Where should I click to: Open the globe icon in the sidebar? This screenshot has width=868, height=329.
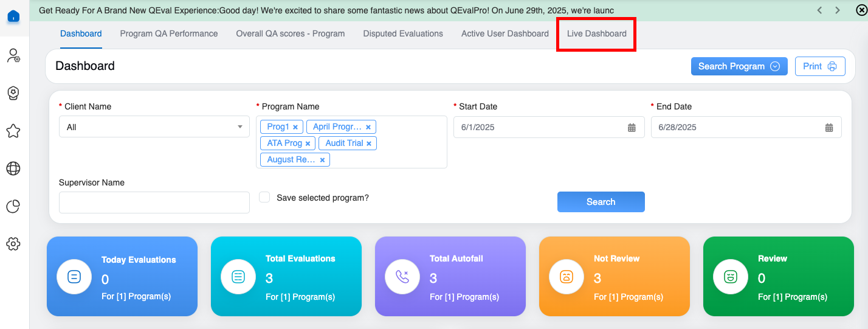click(13, 168)
